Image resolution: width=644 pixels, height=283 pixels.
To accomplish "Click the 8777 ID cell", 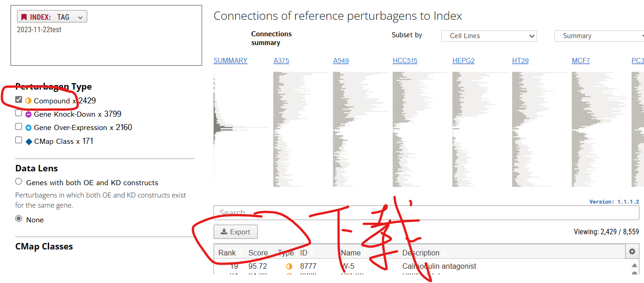I will (308, 266).
